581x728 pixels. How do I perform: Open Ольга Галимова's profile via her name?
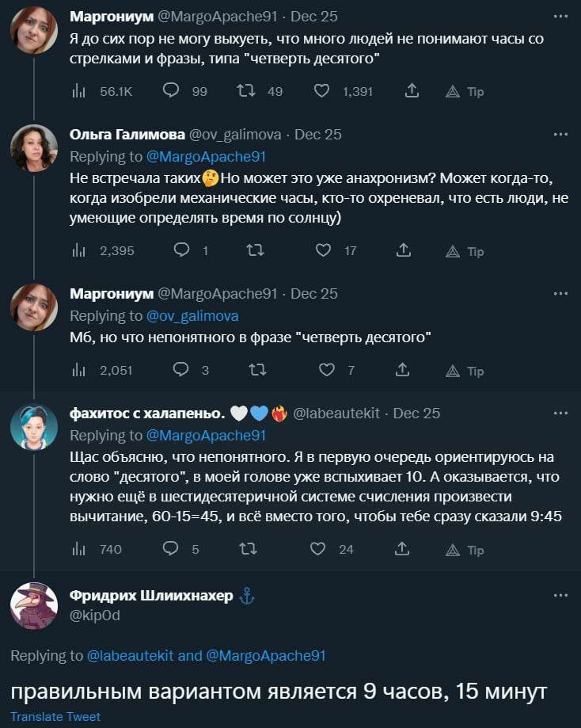coord(127,134)
